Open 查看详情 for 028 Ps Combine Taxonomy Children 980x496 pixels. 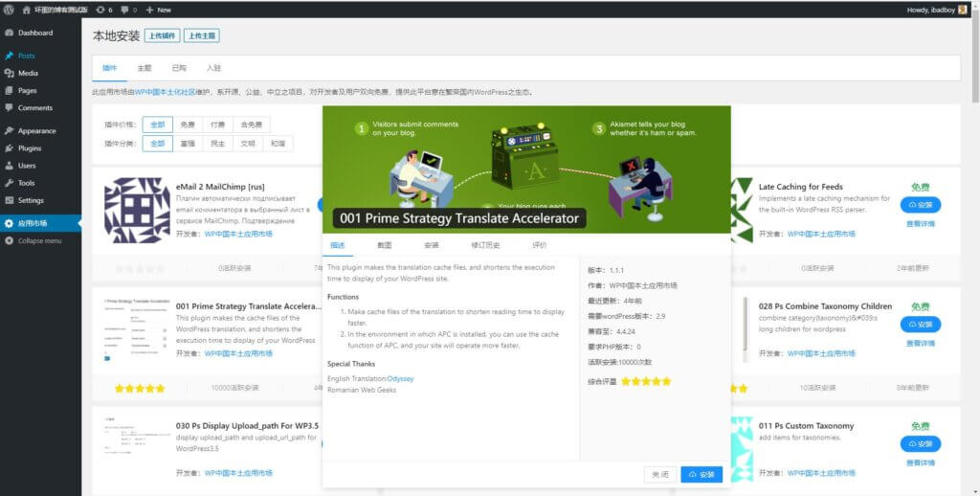(x=920, y=344)
